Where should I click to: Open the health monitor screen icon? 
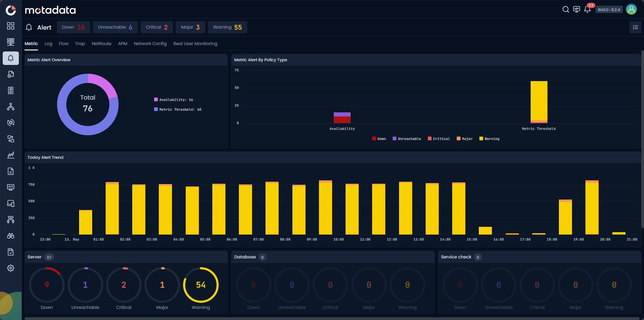pos(577,9)
